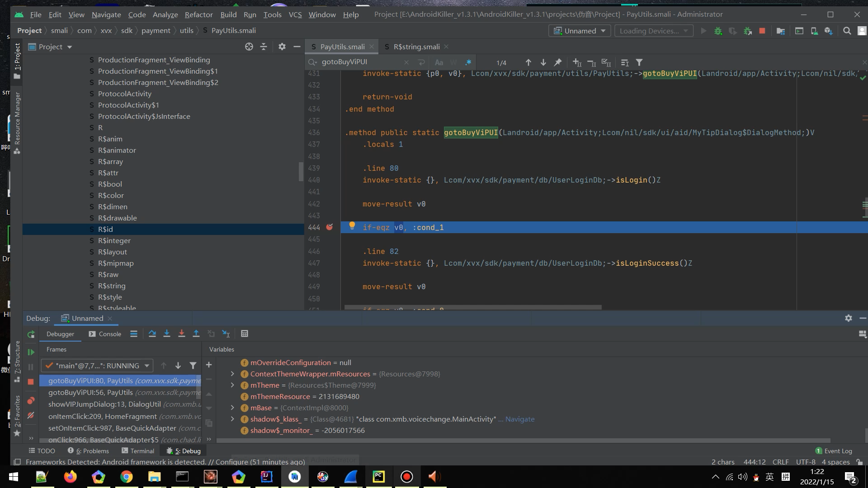The height and width of the screenshot is (488, 868).
Task: Click the Search Everywhere magnifier icon
Action: pos(847,31)
